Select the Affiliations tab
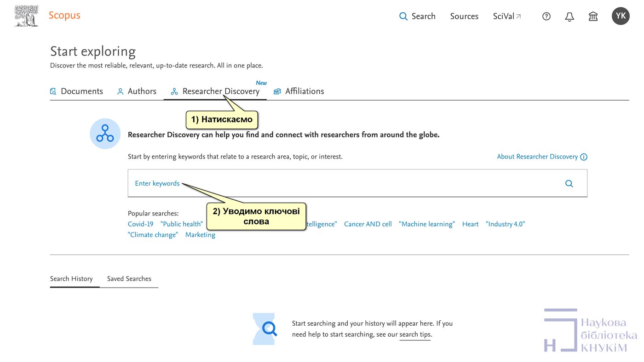The height and width of the screenshot is (362, 644). 299,91
